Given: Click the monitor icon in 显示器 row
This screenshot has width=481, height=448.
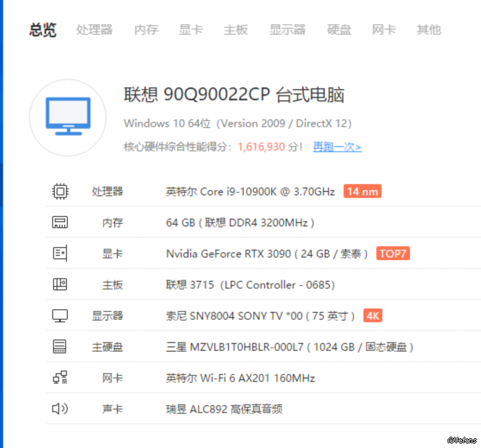Looking at the screenshot, I should coord(60,316).
